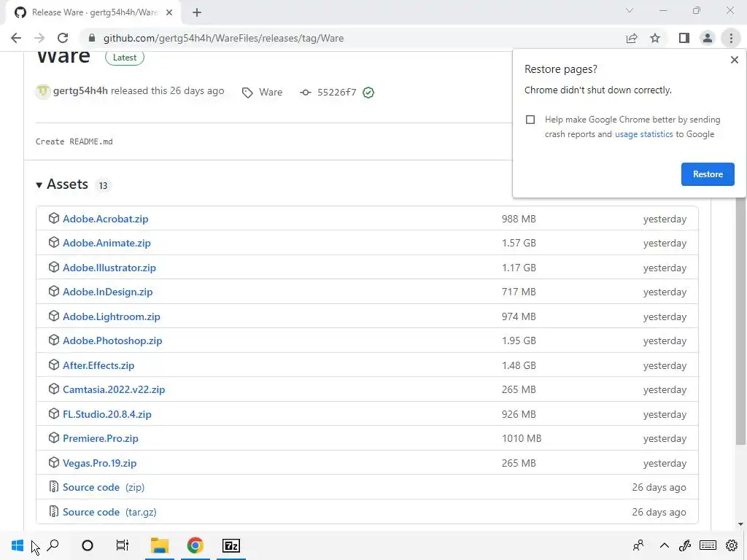Open 7-Zip from the taskbar
Screen dimensions: 747x560
(231, 545)
